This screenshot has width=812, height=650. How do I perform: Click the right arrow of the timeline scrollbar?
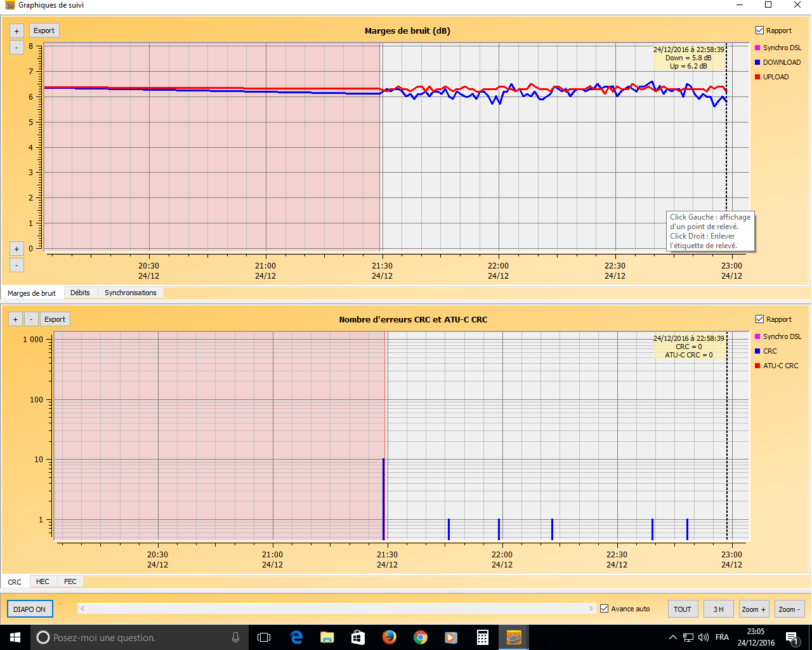coord(591,609)
